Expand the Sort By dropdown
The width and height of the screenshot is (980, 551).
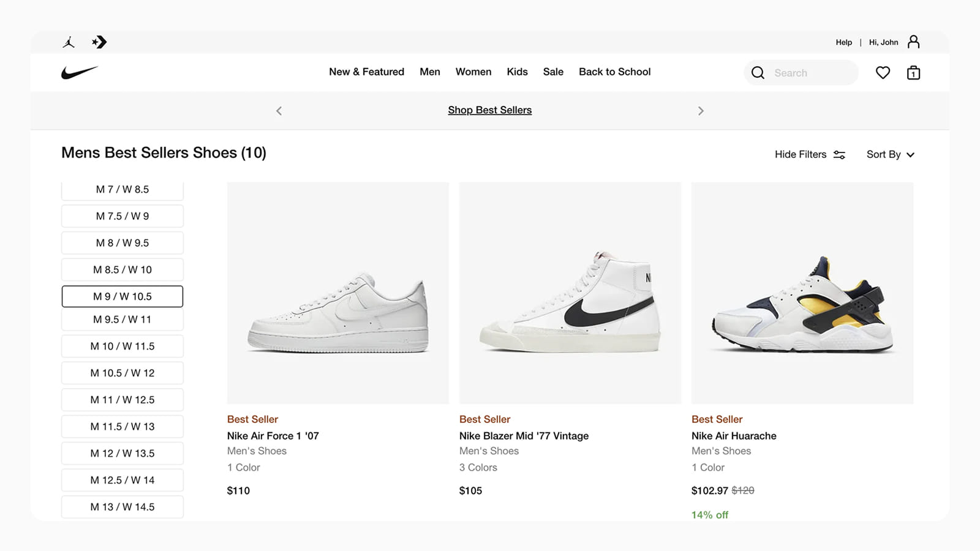[x=890, y=155]
